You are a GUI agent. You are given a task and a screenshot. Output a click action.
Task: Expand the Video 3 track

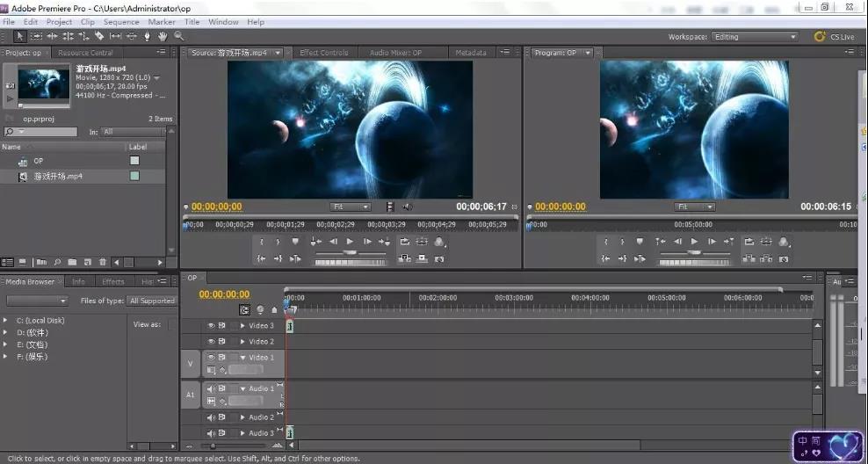click(243, 326)
